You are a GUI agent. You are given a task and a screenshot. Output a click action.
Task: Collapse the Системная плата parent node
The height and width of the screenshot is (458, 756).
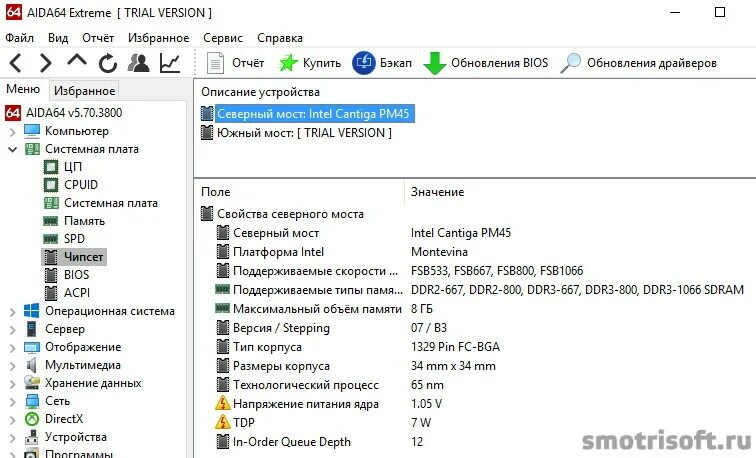[x=13, y=149]
